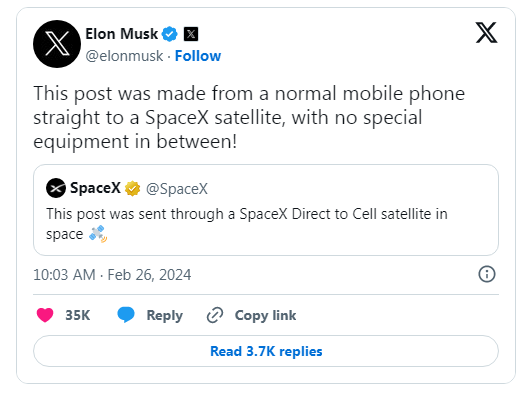
Task: Select the Reply text button
Action: pyautogui.click(x=165, y=315)
